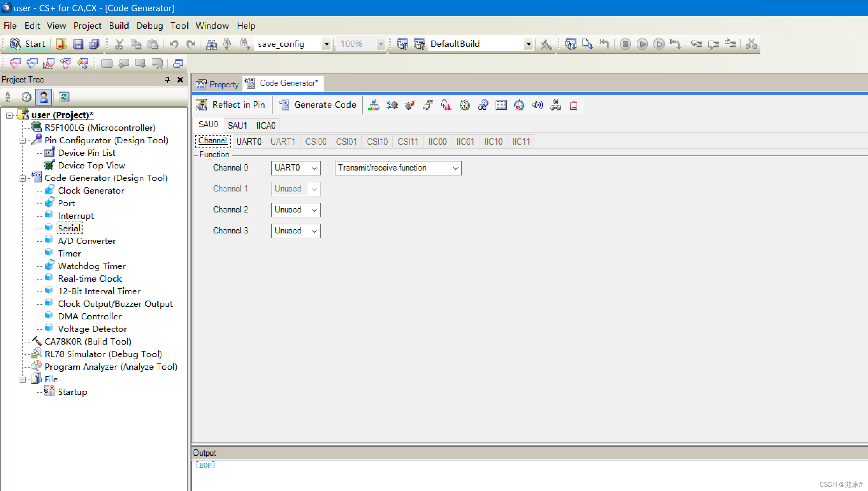Open the Debug menu
This screenshot has height=491, width=868.
[150, 26]
